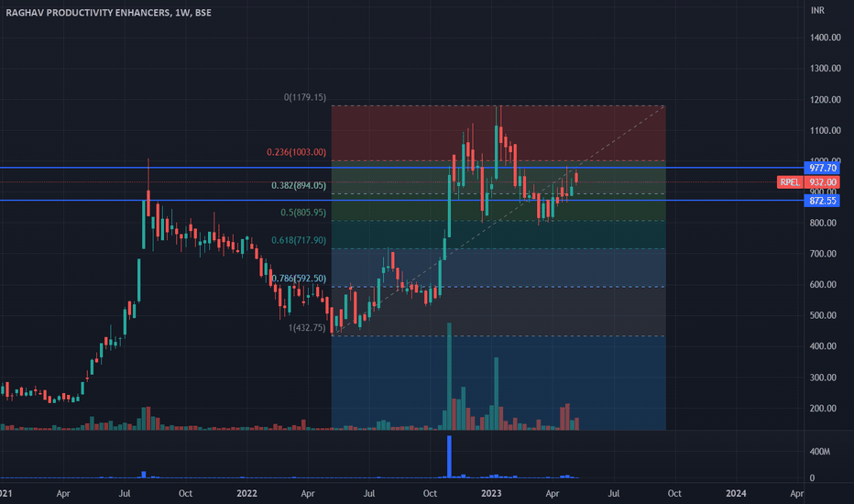Click the INR currency label
This screenshot has width=854, height=504.
(x=817, y=10)
